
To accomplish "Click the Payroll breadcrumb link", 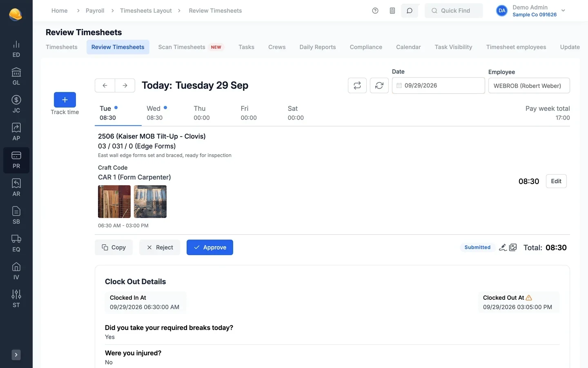I will (95, 11).
